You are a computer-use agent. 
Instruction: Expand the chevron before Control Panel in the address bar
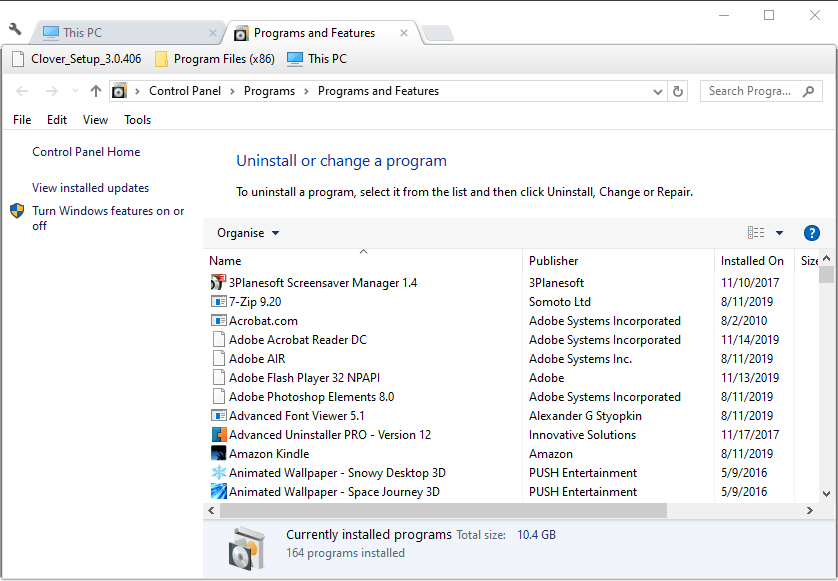tap(137, 91)
